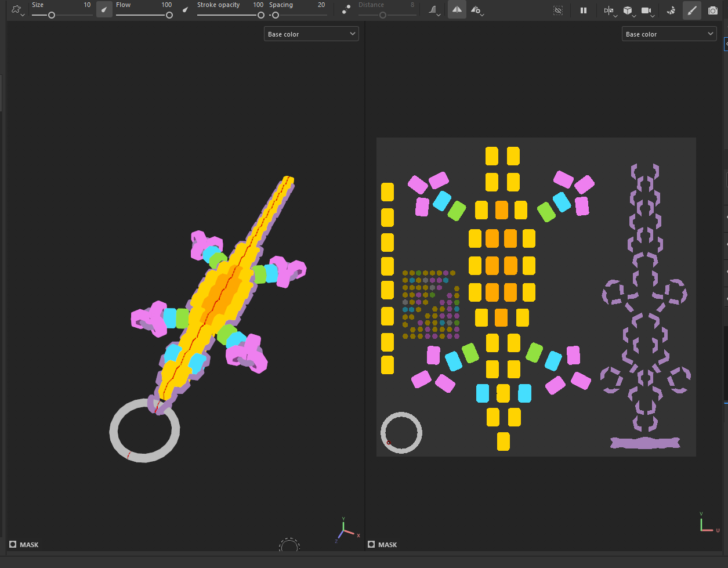This screenshot has height=568, width=728.
Task: Click the purple strip UV island at bottom right
Action: [x=645, y=443]
